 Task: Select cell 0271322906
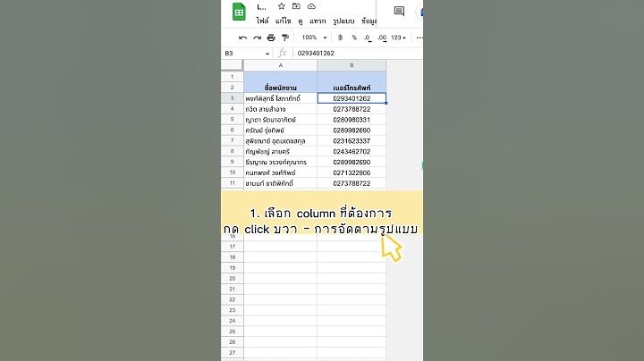tap(352, 172)
